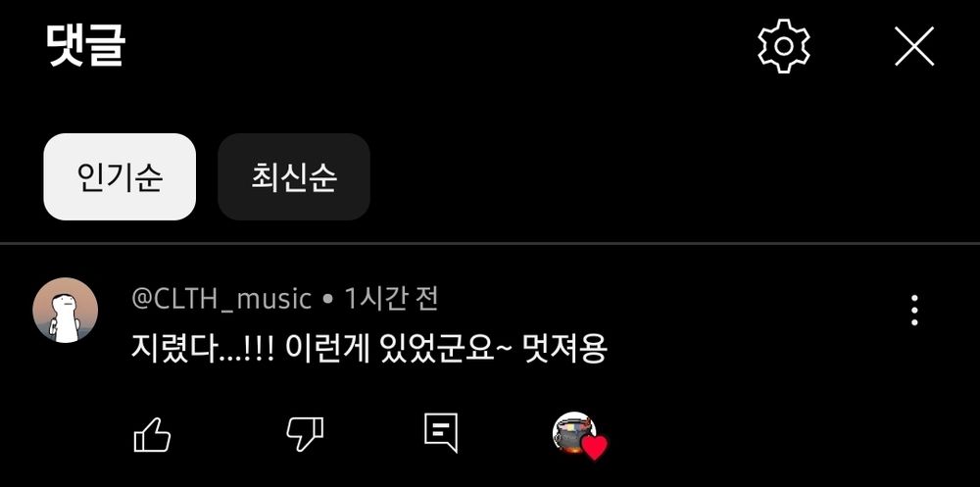Open the kebab options for this comment

click(x=914, y=310)
